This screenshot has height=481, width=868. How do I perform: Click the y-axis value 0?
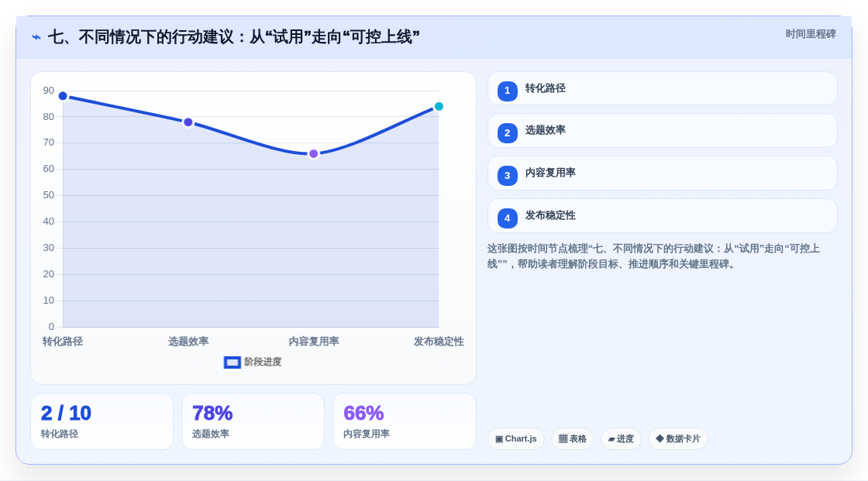[51, 327]
